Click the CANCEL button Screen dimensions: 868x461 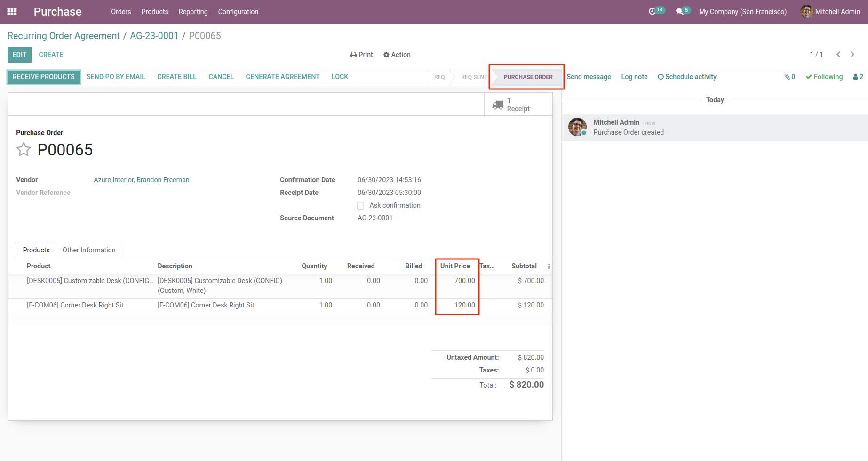(221, 77)
